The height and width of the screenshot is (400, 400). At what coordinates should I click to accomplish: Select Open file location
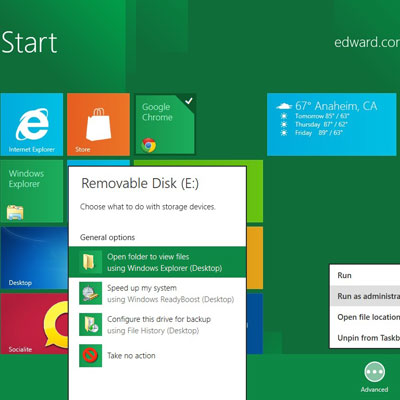[x=365, y=317]
